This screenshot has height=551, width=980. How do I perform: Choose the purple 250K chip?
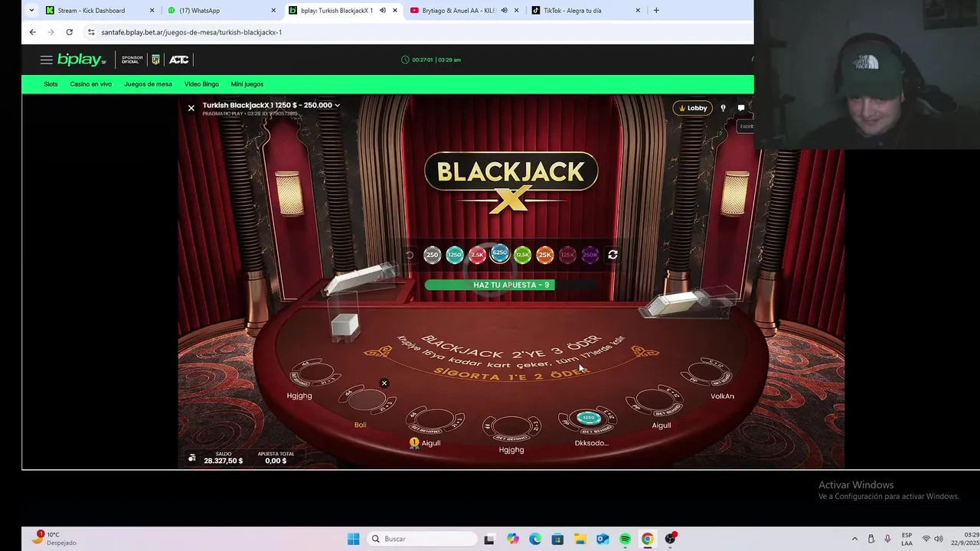590,255
